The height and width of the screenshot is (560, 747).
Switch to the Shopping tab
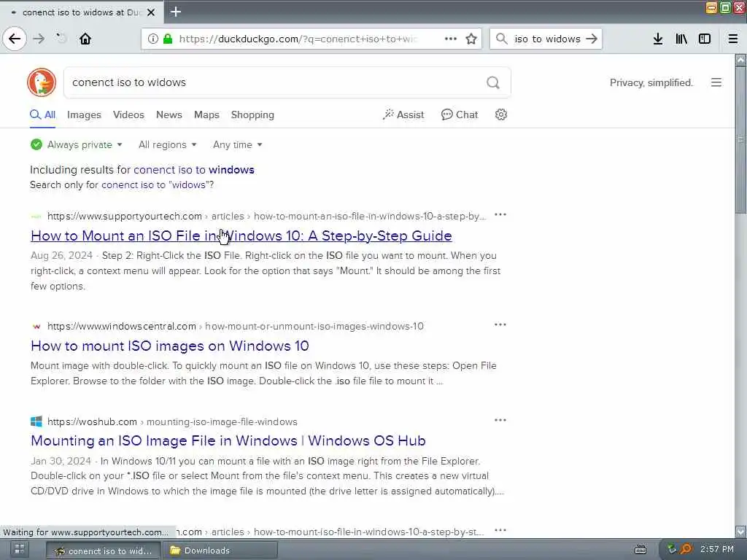pyautogui.click(x=252, y=114)
